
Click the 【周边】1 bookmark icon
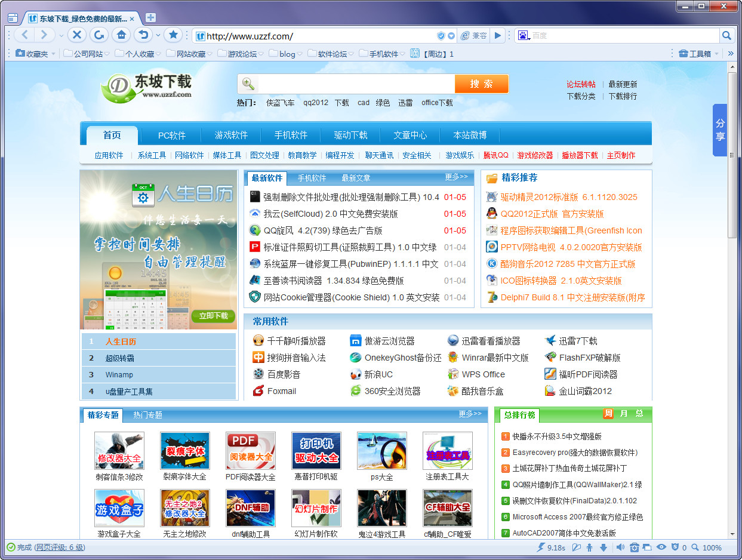point(415,53)
